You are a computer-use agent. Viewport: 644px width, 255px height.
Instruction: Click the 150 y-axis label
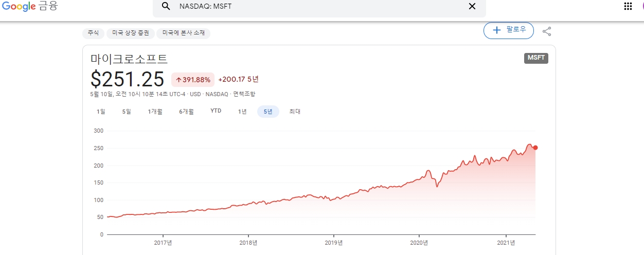pos(98,183)
